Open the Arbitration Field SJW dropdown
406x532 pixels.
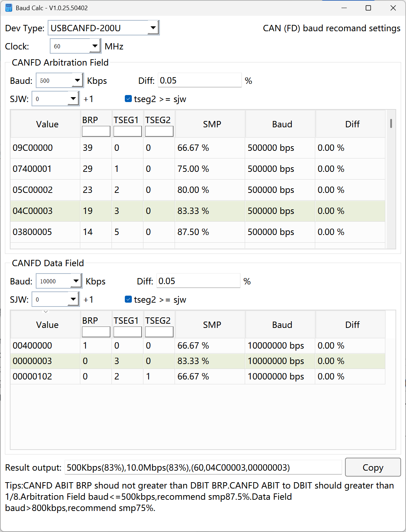point(55,99)
